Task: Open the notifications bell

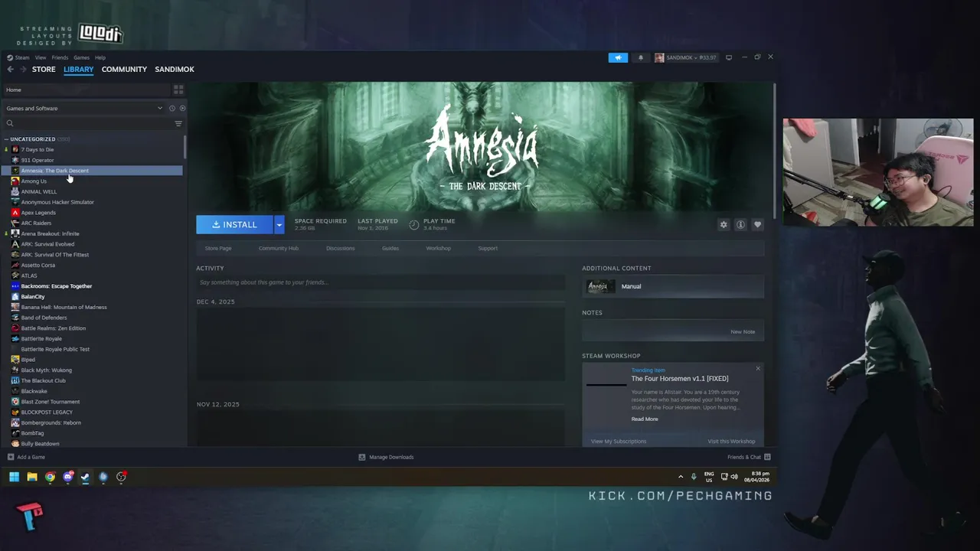Action: click(x=641, y=57)
